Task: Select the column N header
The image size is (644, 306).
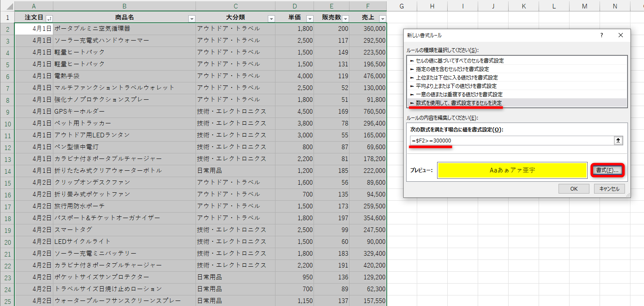Action: coord(615,6)
